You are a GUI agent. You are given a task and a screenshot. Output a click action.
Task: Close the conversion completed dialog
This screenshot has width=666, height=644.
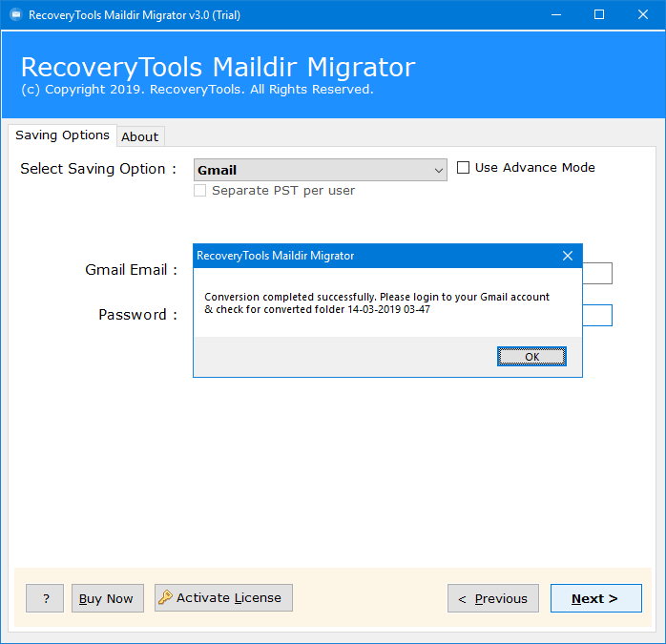click(568, 256)
